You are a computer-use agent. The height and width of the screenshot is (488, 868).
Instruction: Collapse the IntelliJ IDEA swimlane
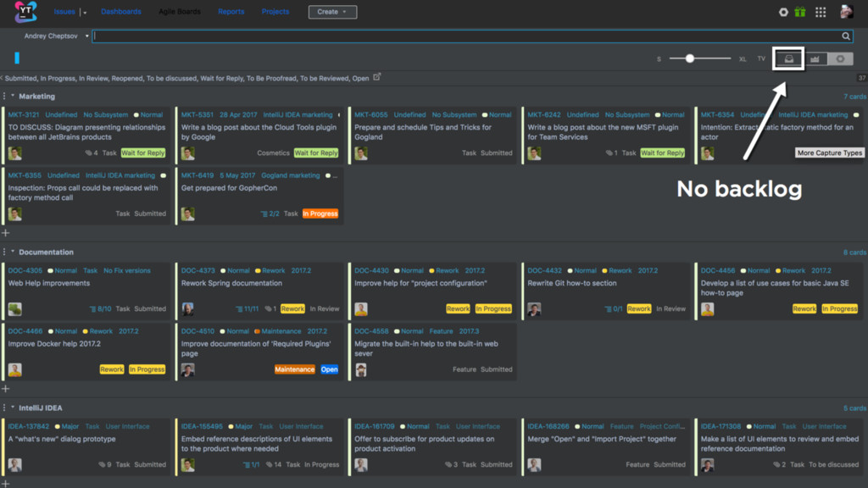tap(13, 408)
